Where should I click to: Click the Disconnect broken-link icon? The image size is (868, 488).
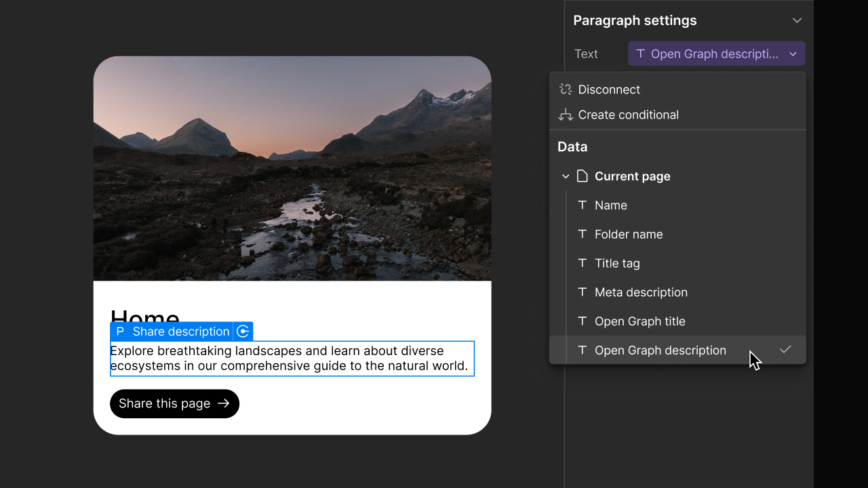(565, 89)
